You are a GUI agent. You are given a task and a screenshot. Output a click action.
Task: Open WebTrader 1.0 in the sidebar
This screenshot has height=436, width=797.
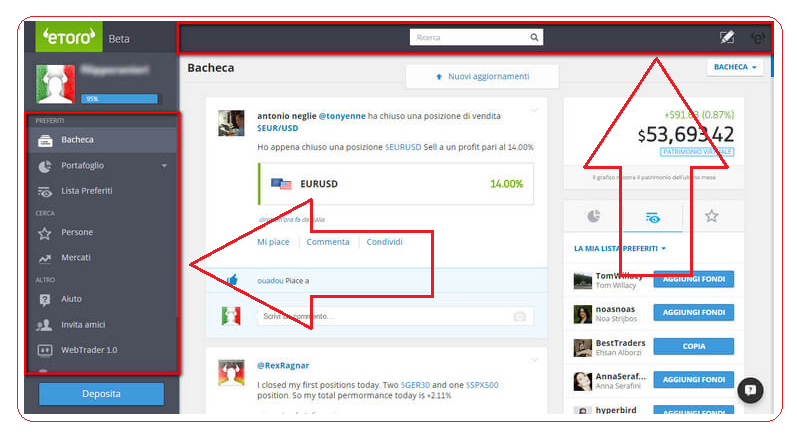pos(102,350)
